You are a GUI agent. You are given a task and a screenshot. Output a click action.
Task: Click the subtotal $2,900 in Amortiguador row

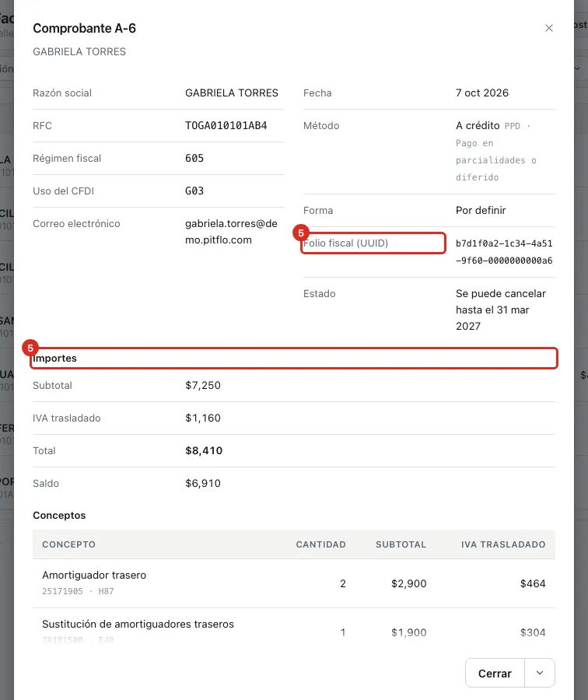pos(408,584)
